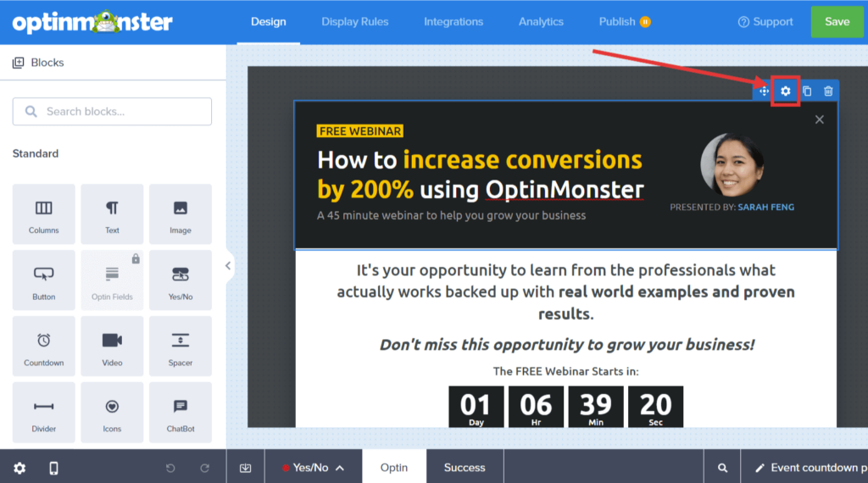Open the Analytics tab
The width and height of the screenshot is (868, 483).
(x=541, y=21)
